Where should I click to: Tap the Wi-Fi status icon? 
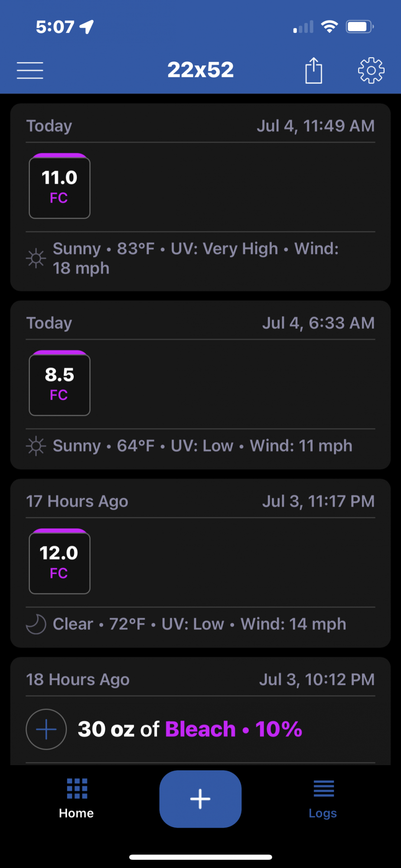coord(329,27)
